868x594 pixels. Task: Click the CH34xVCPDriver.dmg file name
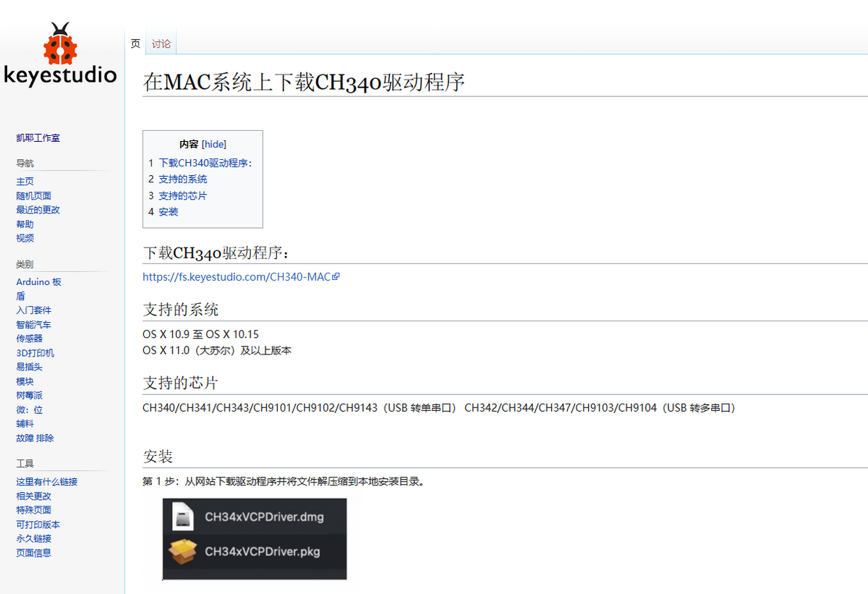tap(264, 517)
